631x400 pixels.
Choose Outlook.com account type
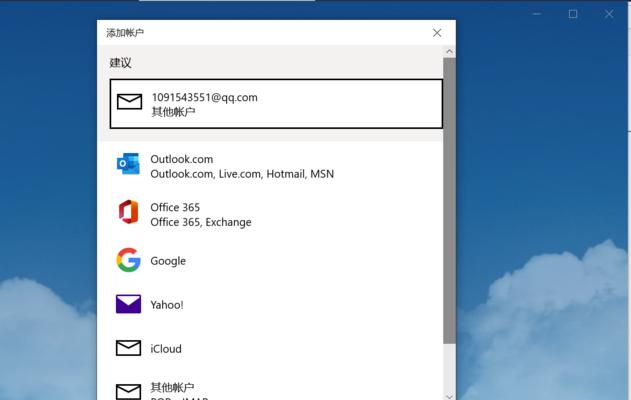276,166
